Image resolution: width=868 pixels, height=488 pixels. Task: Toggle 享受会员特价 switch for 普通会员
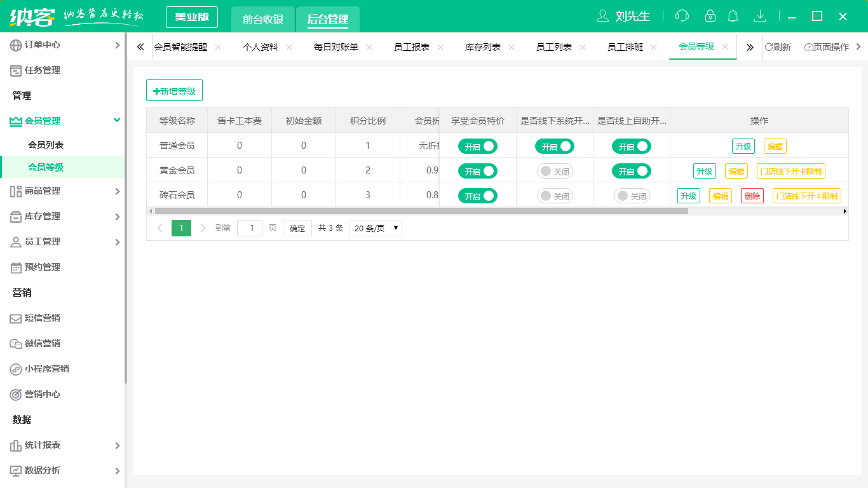(x=477, y=146)
